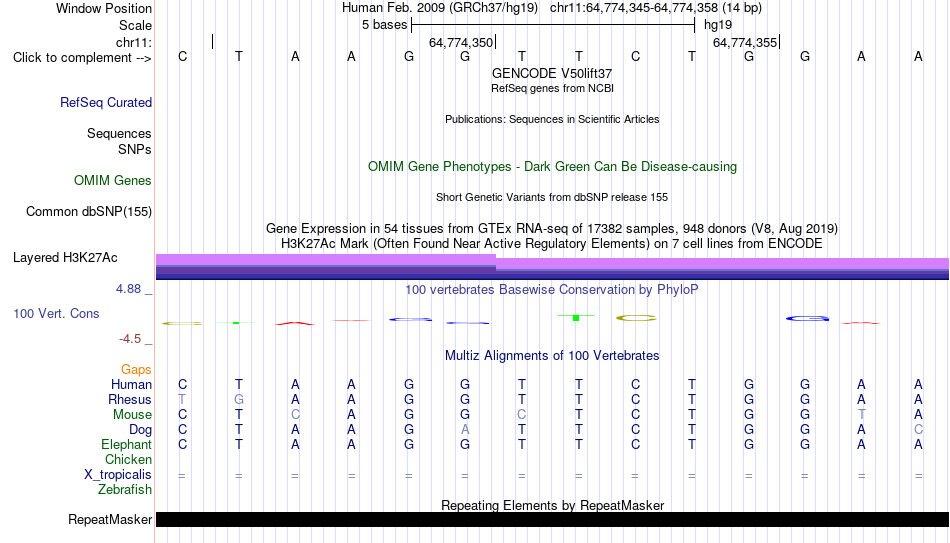The height and width of the screenshot is (543, 950).
Task: Click the grey T in the Mouse row
Action: point(862,415)
